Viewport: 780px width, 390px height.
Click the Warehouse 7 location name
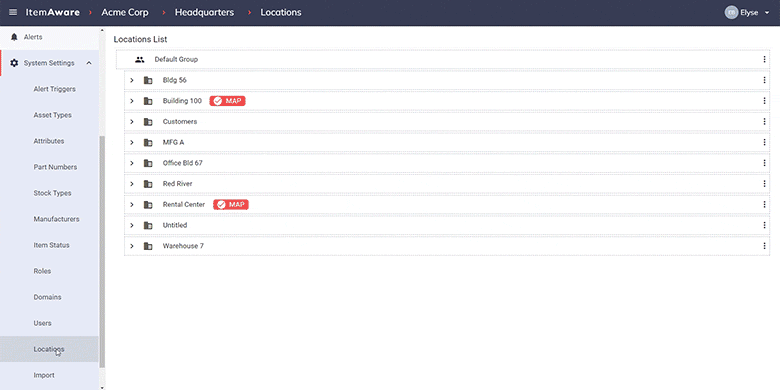pos(183,246)
